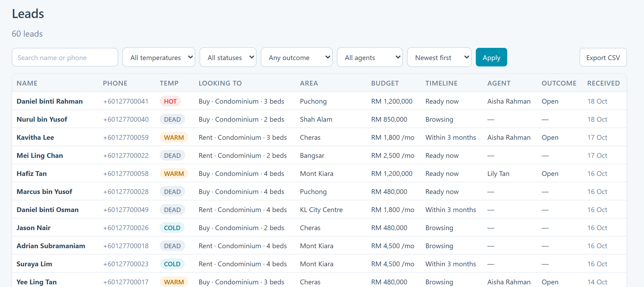Click the TEMP column header
Screen dimensions: 644x287
169,83
